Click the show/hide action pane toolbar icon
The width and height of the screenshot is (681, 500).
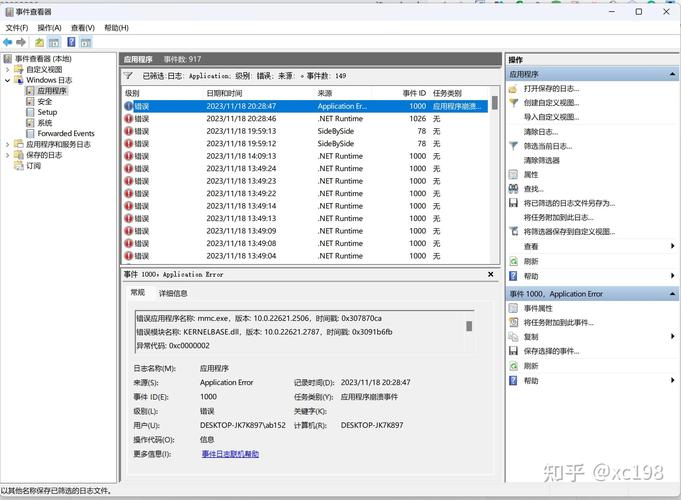[86, 42]
